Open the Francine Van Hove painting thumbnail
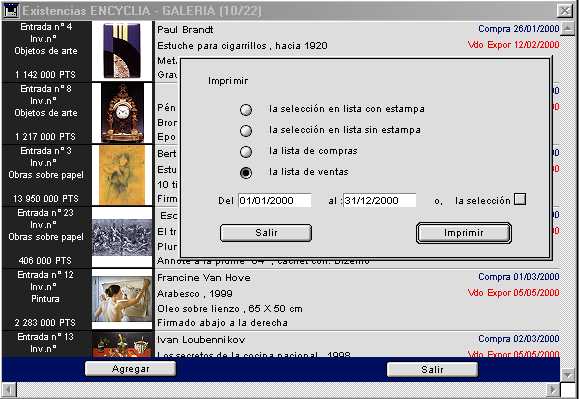 pyautogui.click(x=122, y=299)
